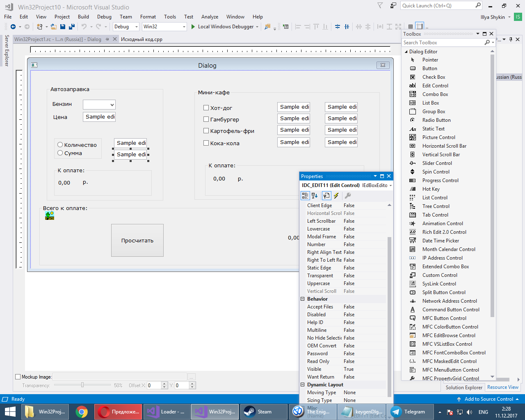Check the Хот-дог checkbox
The image size is (525, 420).
[x=206, y=108]
